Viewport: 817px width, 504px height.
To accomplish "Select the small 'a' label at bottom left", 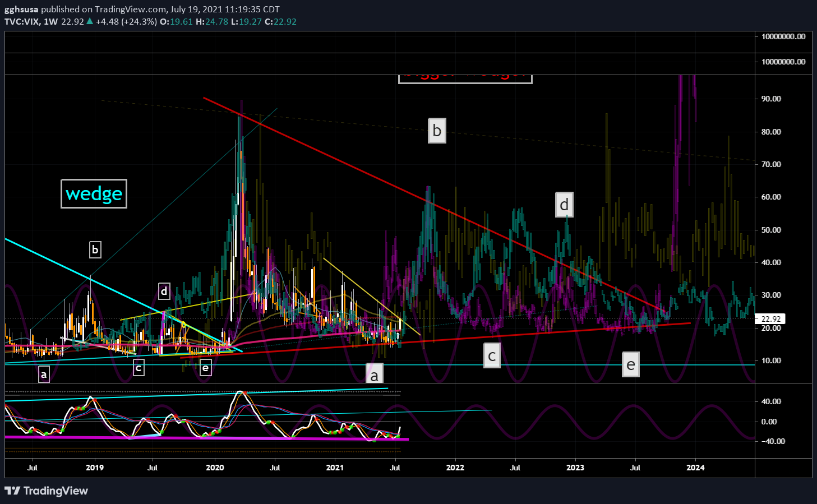I will tap(44, 374).
